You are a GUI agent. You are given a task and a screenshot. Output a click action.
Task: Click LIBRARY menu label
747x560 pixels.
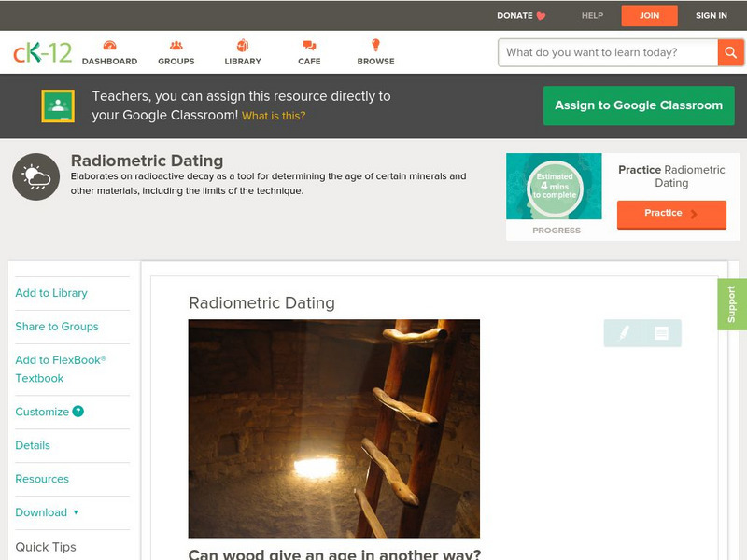(243, 62)
